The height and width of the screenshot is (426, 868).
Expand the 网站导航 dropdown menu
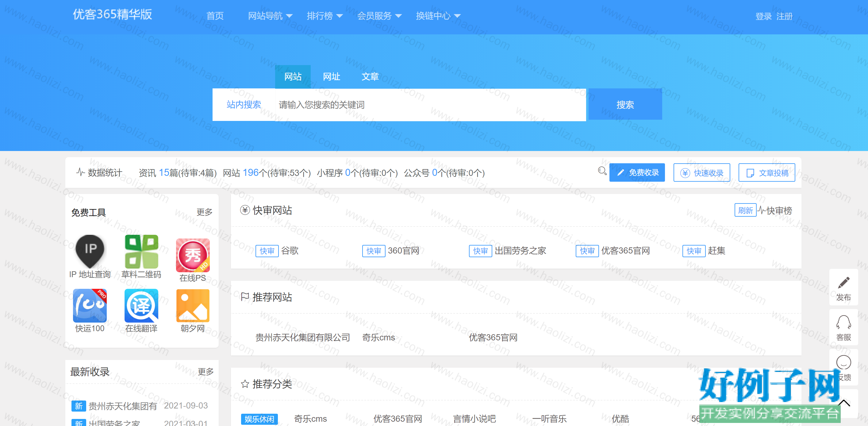pos(270,16)
